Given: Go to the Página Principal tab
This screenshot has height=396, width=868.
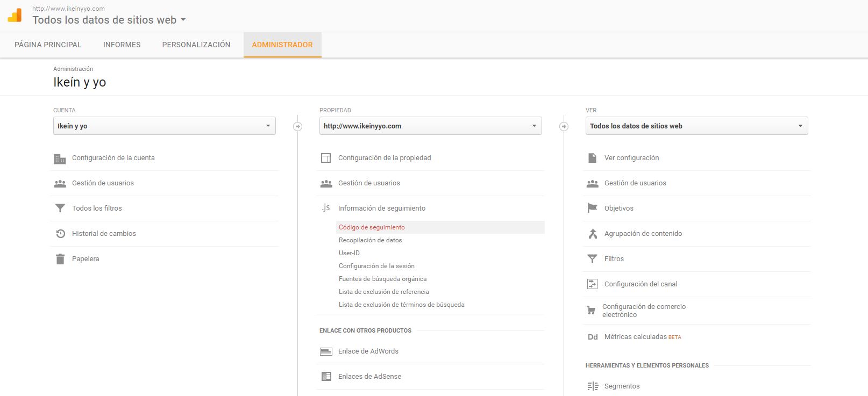Looking at the screenshot, I should [48, 45].
